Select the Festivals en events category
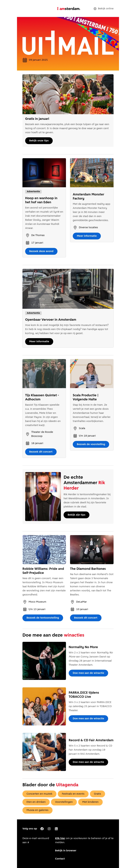Viewport: 136px width, 868px height. pos(73,794)
